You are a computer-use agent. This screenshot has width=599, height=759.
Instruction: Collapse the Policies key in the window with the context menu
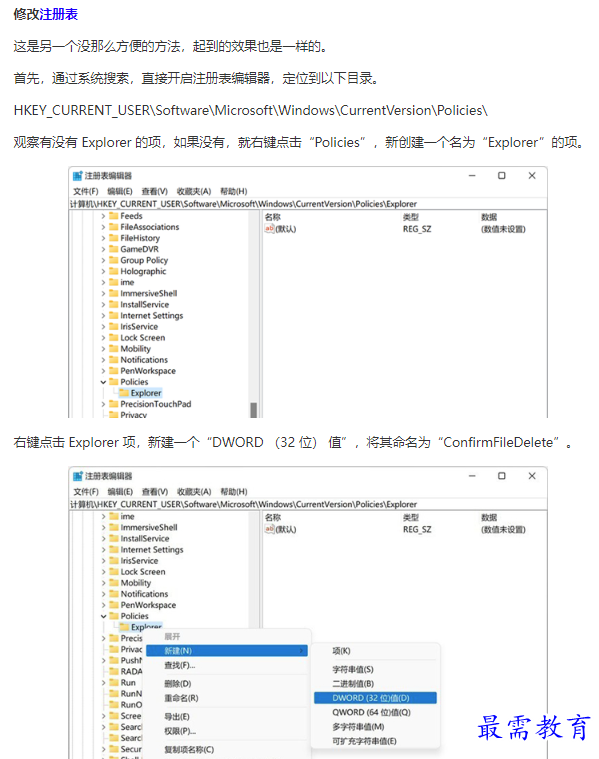point(104,616)
